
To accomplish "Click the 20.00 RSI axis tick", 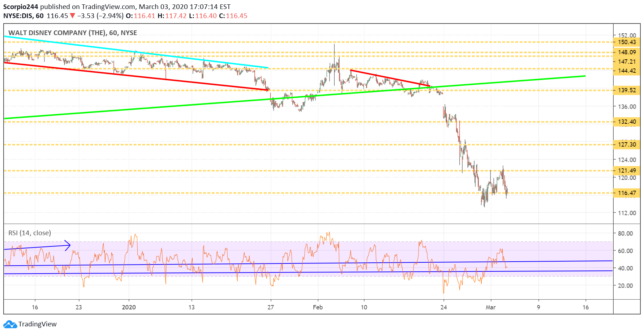I will [625, 286].
